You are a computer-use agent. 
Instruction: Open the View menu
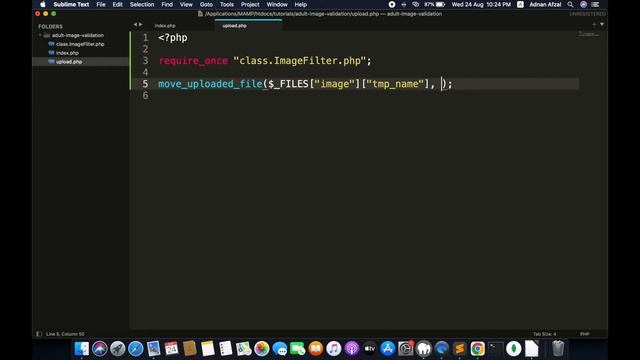click(186, 4)
